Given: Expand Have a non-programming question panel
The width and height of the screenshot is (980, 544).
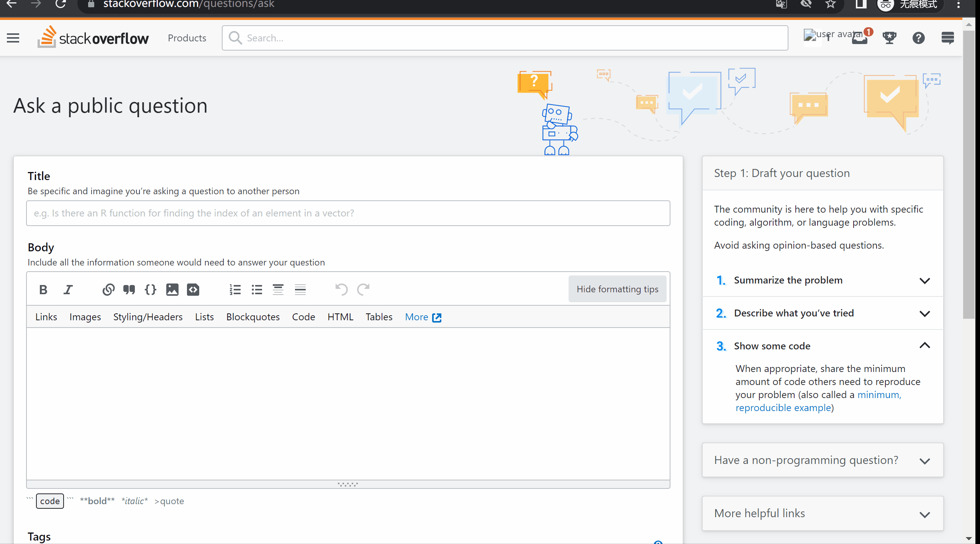Looking at the screenshot, I should 823,460.
